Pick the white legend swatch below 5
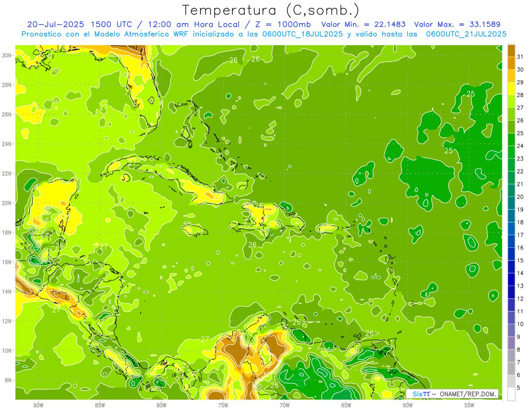 [x=511, y=394]
